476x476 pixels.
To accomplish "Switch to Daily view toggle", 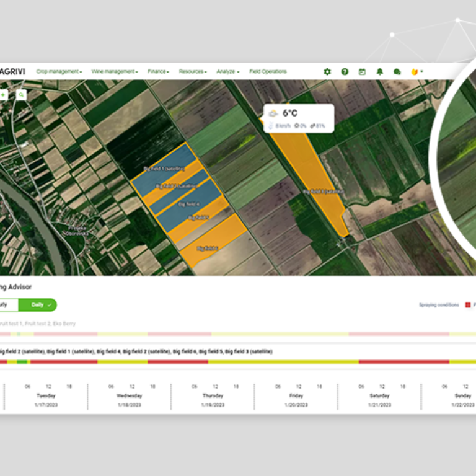I will click(38, 305).
